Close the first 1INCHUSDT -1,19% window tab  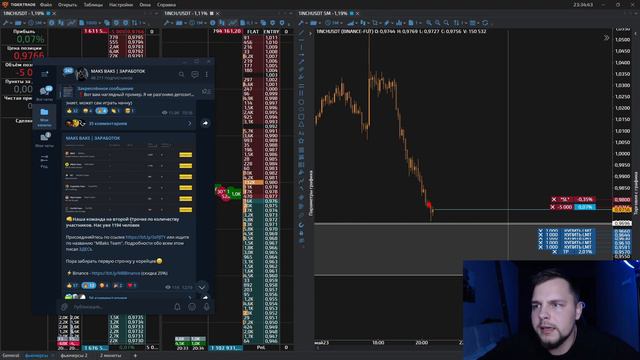(x=54, y=13)
